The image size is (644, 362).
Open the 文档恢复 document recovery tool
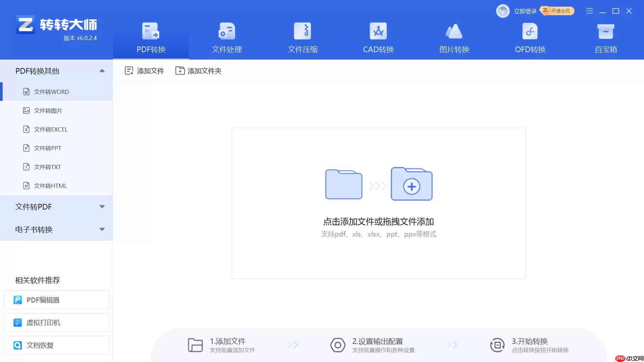(x=56, y=345)
